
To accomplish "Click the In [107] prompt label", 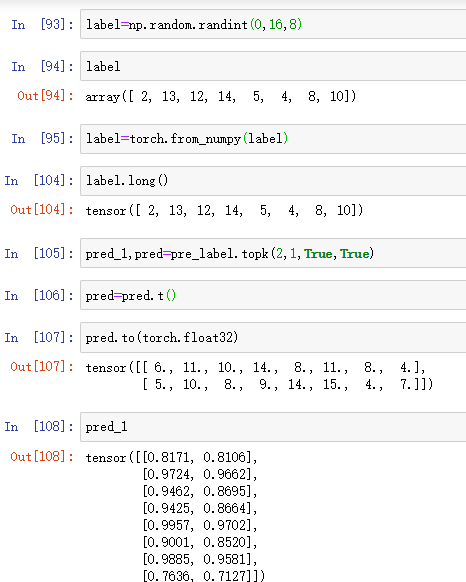I will (x=39, y=337).
